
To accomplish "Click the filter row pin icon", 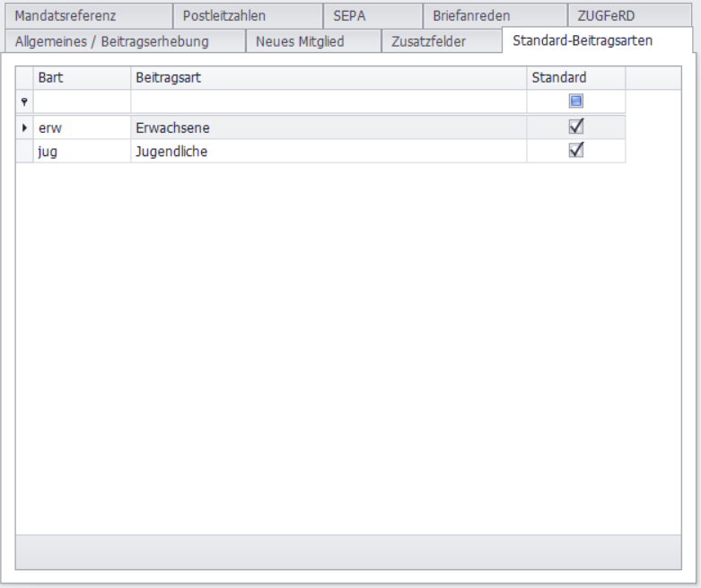I will [24, 102].
